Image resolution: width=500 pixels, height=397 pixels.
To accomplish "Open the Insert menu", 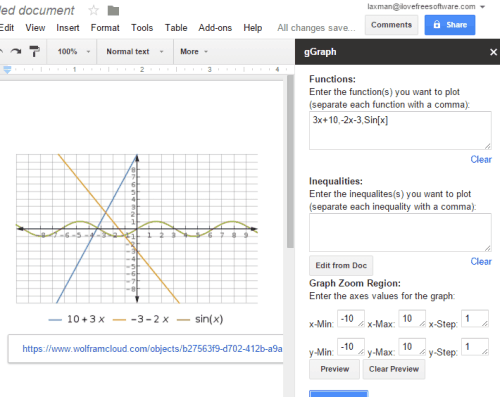I will 68,28.
